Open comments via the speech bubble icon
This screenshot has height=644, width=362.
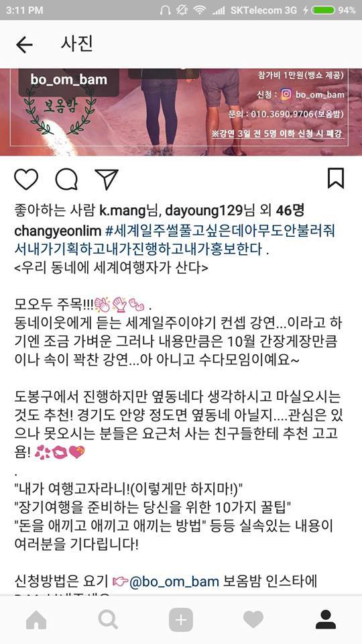[66, 180]
